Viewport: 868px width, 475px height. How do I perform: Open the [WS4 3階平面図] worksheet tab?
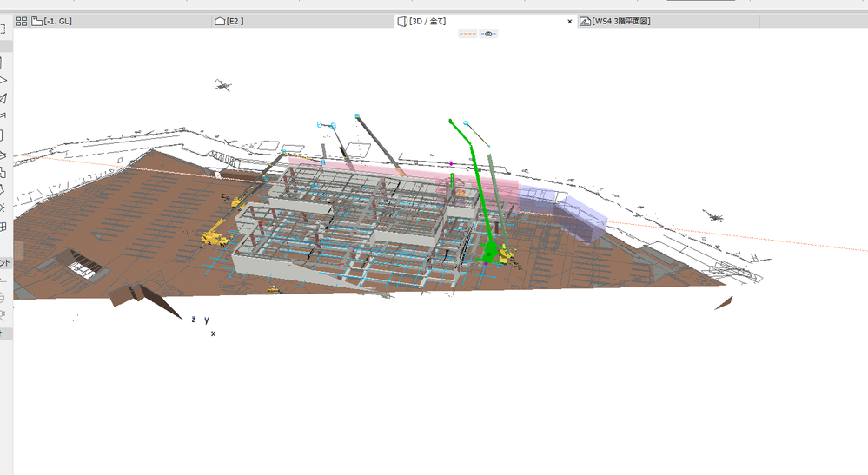pyautogui.click(x=668, y=22)
